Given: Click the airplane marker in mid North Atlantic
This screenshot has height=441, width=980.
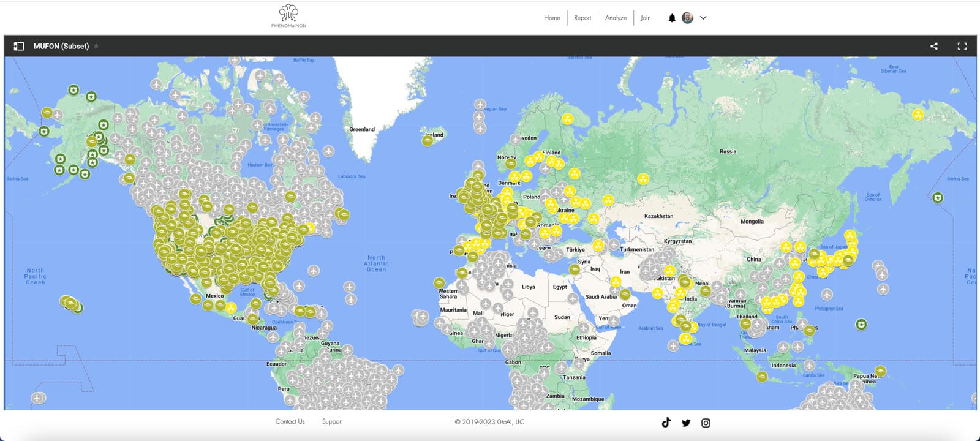Looking at the screenshot, I should (314, 270).
